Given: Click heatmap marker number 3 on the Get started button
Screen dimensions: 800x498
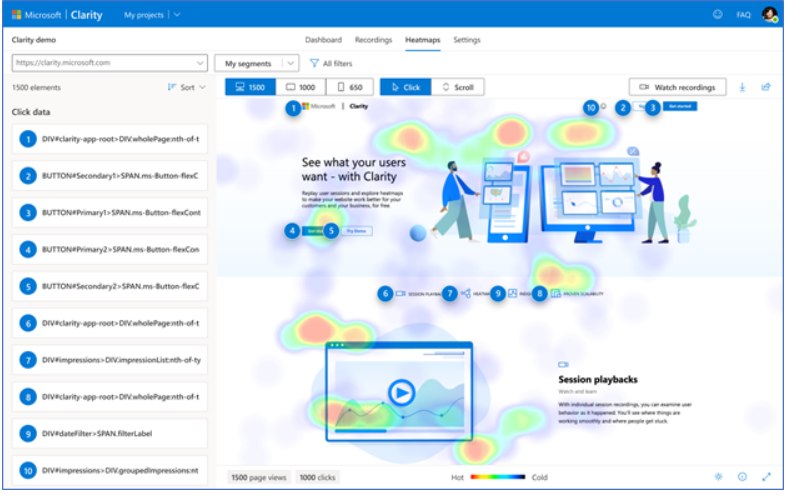Looking at the screenshot, I should [653, 108].
